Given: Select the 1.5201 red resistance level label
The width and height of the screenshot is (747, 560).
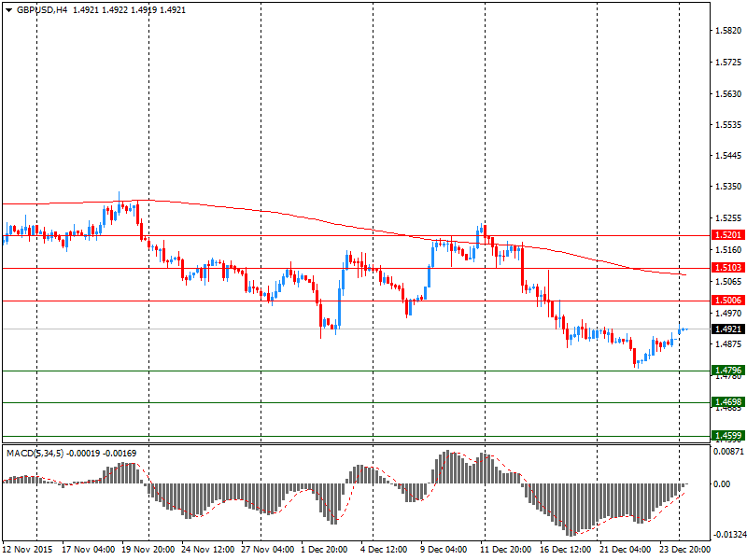Looking at the screenshot, I should click(728, 235).
